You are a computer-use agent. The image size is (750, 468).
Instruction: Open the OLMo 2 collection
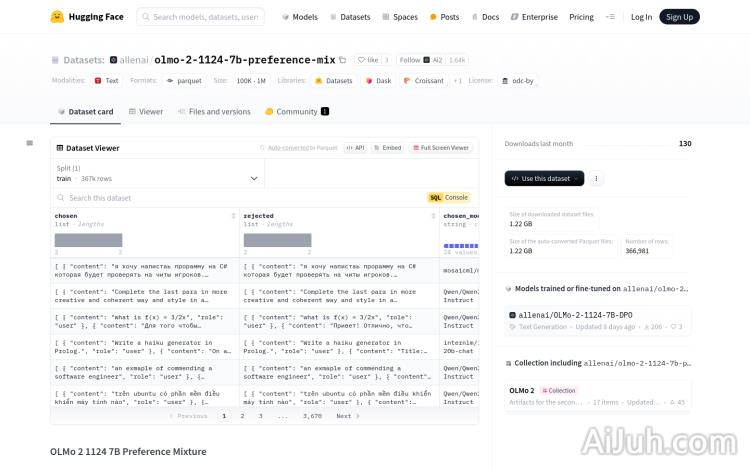click(597, 396)
